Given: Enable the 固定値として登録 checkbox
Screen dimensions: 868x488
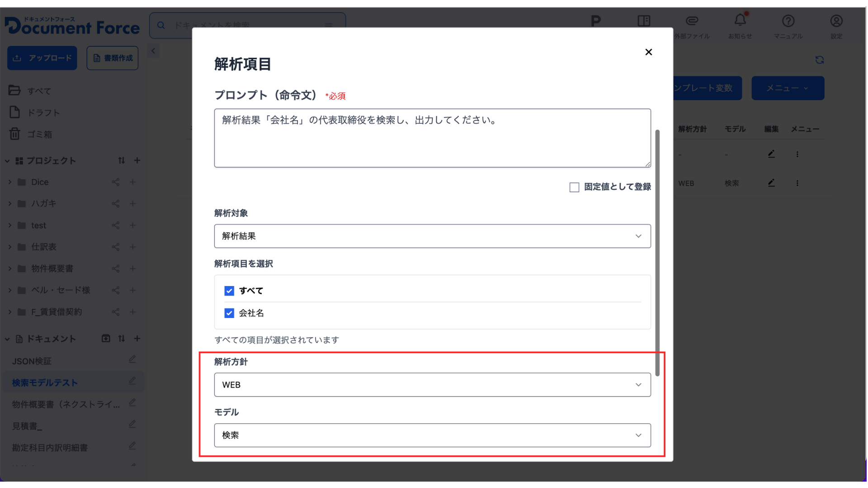Looking at the screenshot, I should 575,188.
